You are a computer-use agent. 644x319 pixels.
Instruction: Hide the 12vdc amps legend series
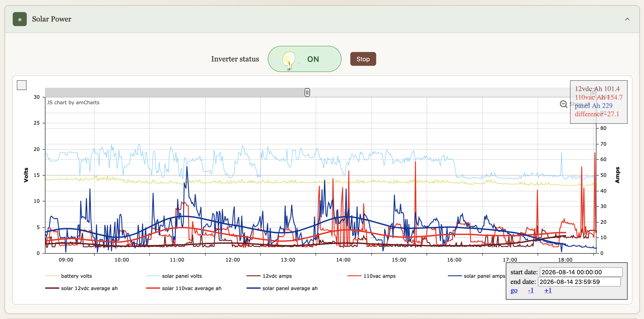pos(269,276)
